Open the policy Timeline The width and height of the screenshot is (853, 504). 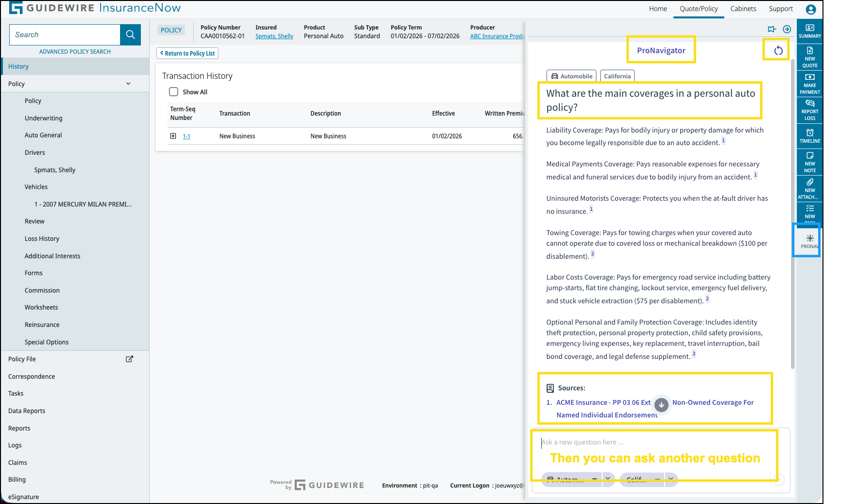click(x=809, y=135)
